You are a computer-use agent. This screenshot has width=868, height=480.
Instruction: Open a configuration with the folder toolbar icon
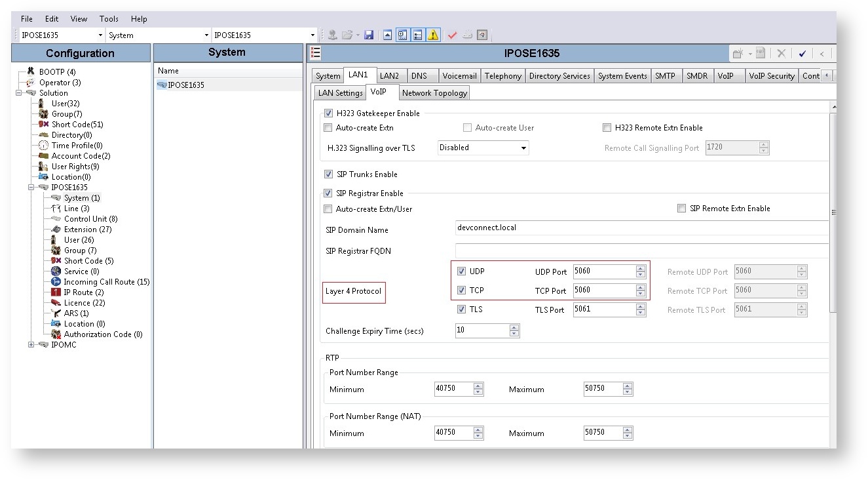coord(347,35)
